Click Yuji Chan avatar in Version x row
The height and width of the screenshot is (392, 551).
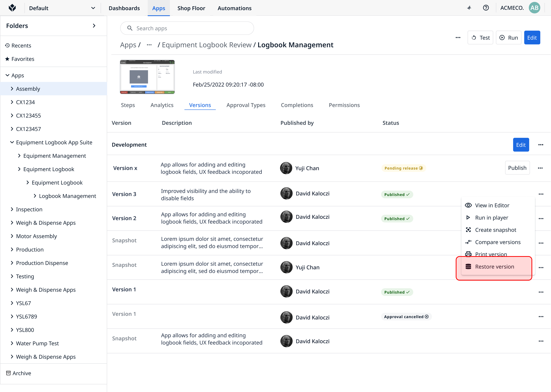click(x=286, y=168)
